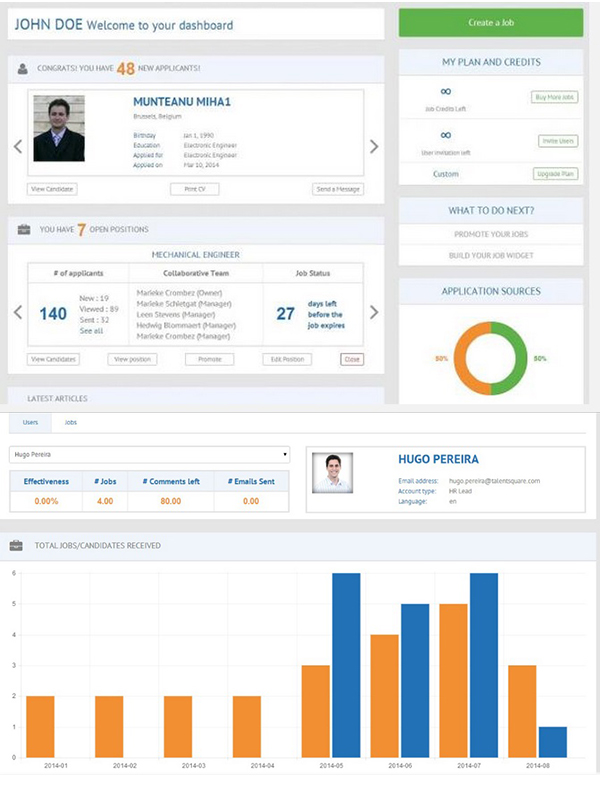
Task: Click the new applicants person icon
Action: 23,69
